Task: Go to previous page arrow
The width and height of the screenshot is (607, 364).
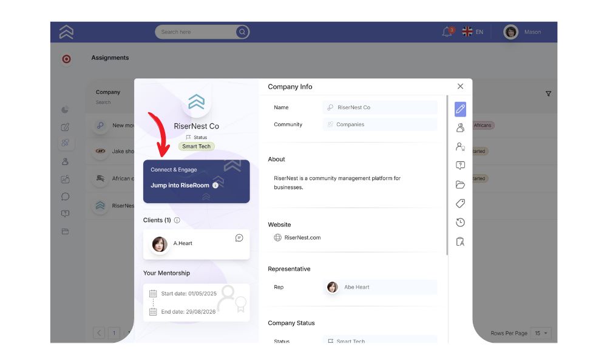Action: (99, 333)
